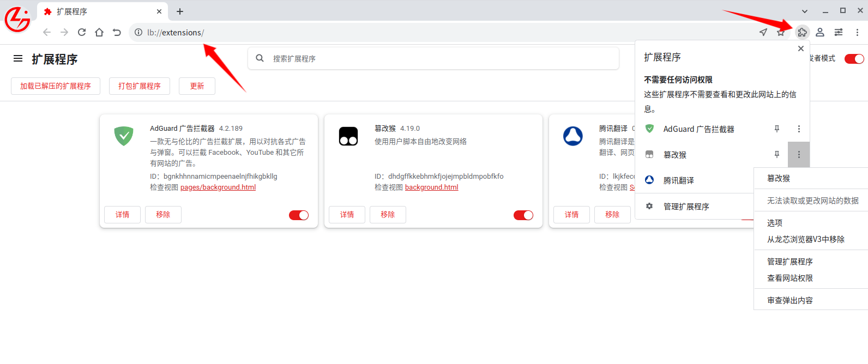The height and width of the screenshot is (364, 868).
Task: Open the home page icon
Action: tap(99, 32)
